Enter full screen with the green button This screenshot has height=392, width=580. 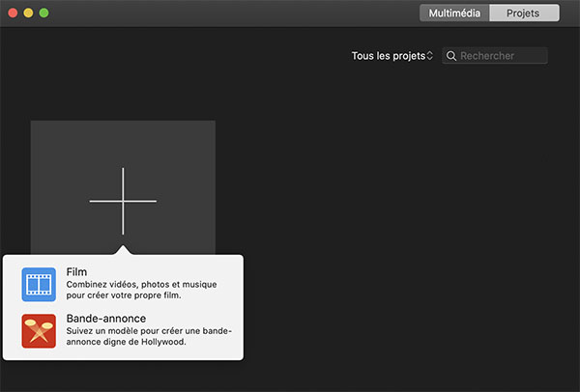point(43,14)
